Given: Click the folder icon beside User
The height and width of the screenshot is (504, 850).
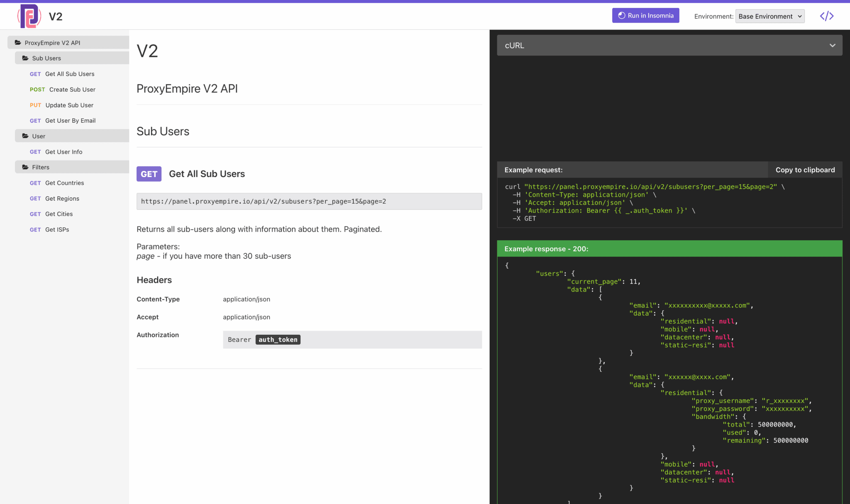Looking at the screenshot, I should 24,136.
